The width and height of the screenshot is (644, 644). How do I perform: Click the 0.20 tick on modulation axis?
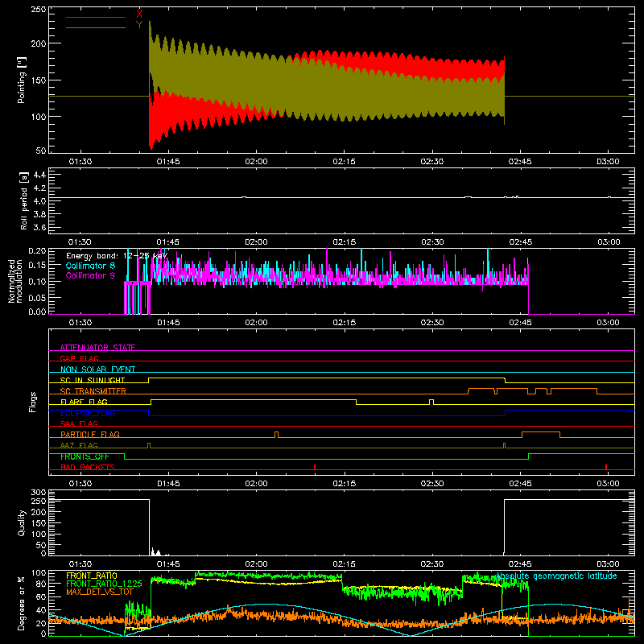point(37,251)
